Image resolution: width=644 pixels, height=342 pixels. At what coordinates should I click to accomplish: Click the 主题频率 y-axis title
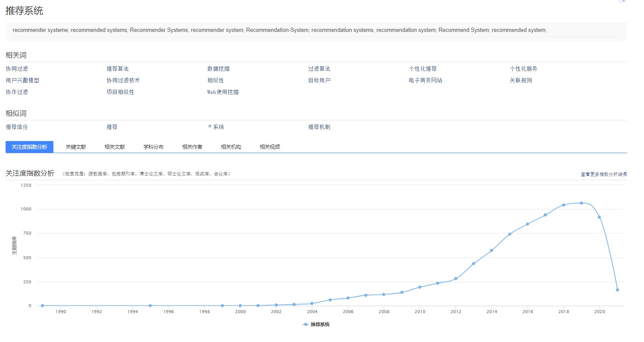[x=14, y=245]
